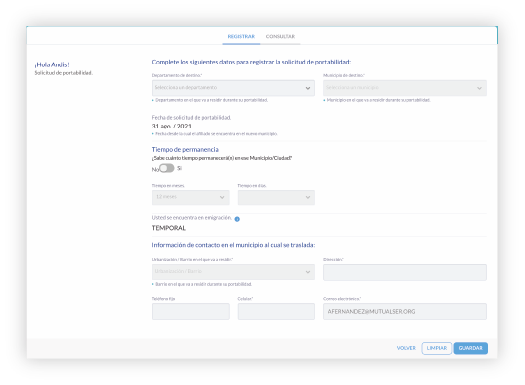Click the VOLVER link

[x=406, y=348]
